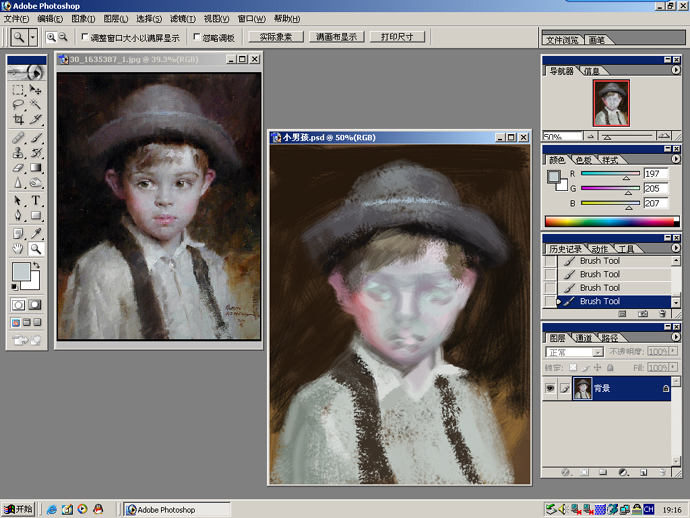The width and height of the screenshot is (690, 518).
Task: Select the Type tool
Action: pyautogui.click(x=35, y=201)
